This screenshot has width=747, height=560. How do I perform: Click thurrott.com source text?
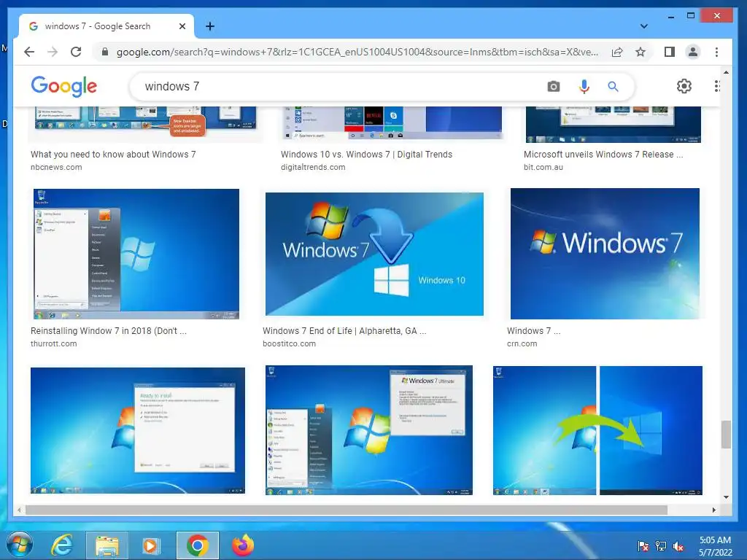(53, 343)
